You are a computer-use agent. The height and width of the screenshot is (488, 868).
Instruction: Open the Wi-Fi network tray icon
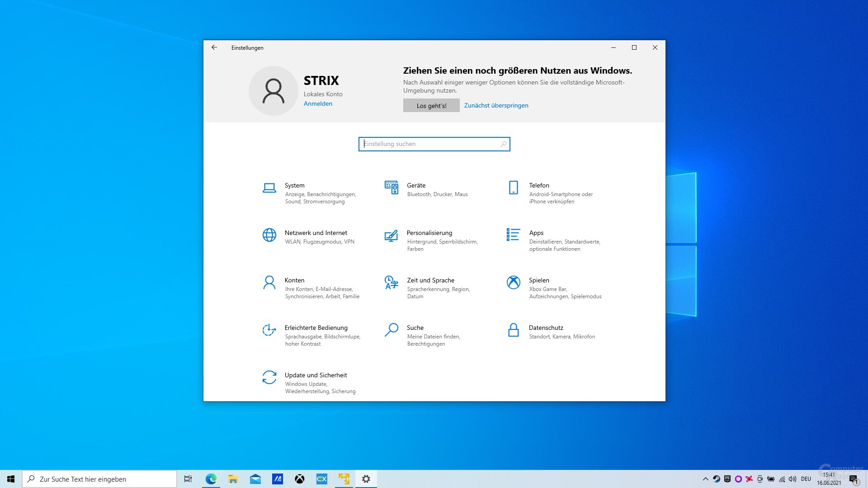coord(782,479)
